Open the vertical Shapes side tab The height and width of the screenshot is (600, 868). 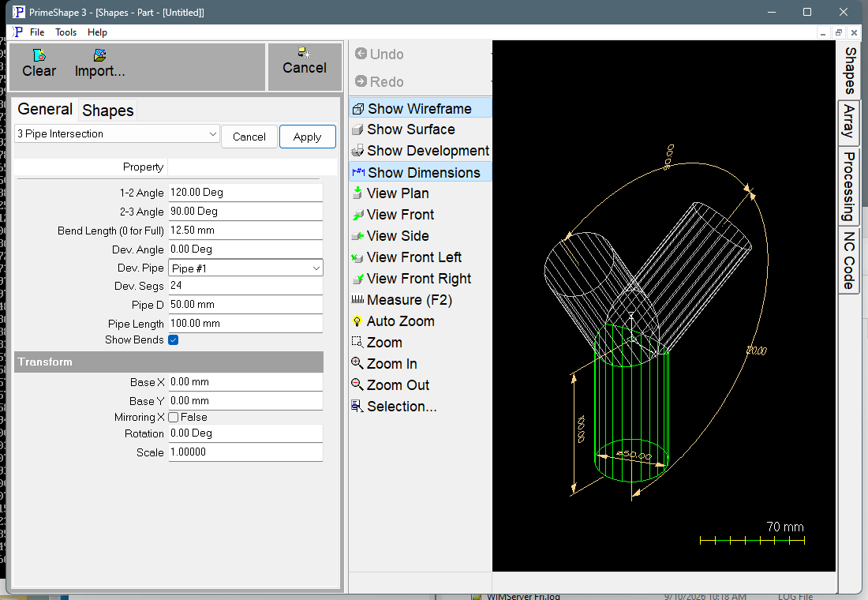[850, 70]
